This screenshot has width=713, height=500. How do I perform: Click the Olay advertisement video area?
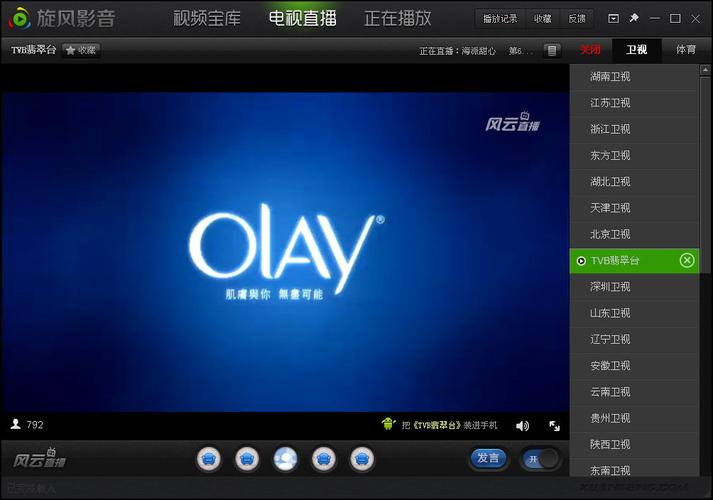point(285,252)
